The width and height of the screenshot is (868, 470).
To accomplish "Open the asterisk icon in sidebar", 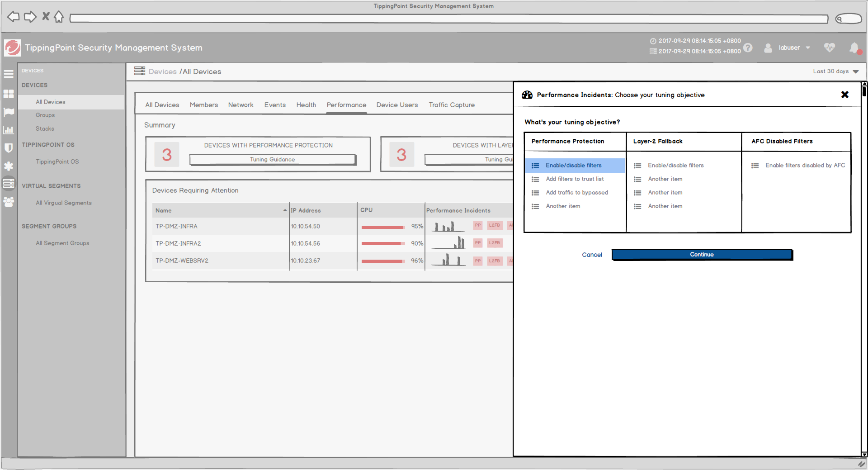I will [x=9, y=166].
